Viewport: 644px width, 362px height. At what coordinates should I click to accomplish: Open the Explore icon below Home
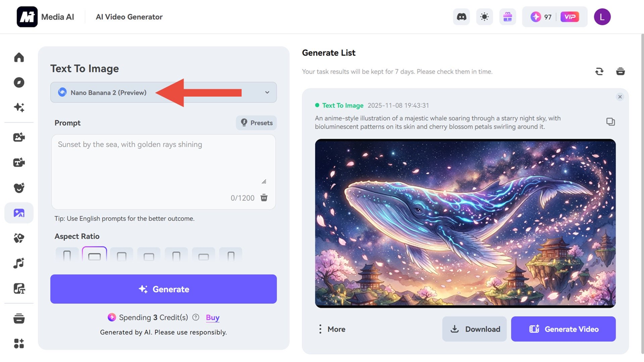point(19,82)
